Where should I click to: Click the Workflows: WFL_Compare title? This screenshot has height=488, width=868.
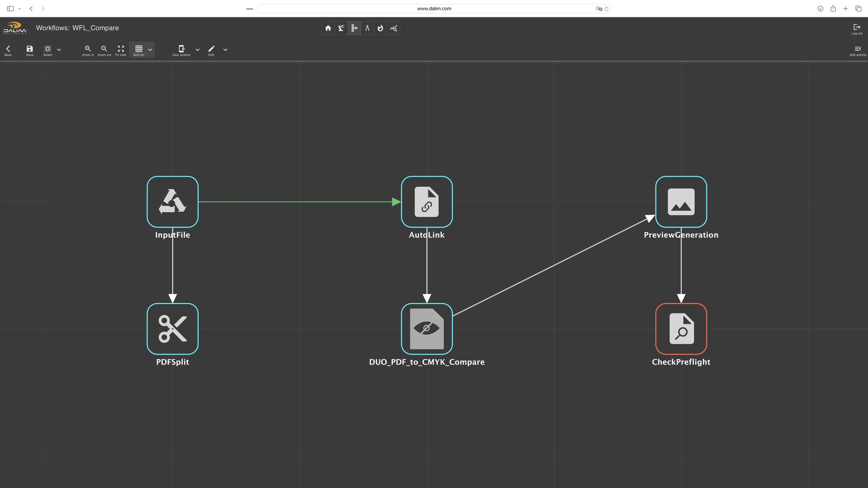point(77,27)
